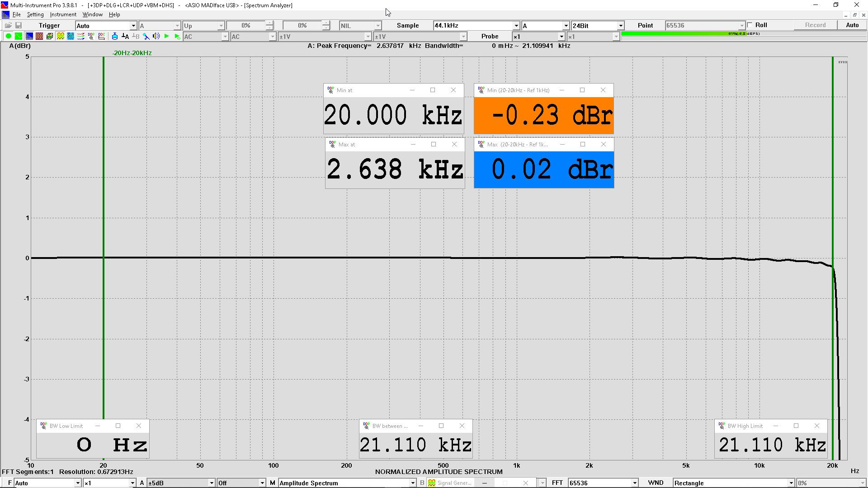Click the channel B input-to-ground icon
The height and width of the screenshot is (488, 868).
coord(136,36)
